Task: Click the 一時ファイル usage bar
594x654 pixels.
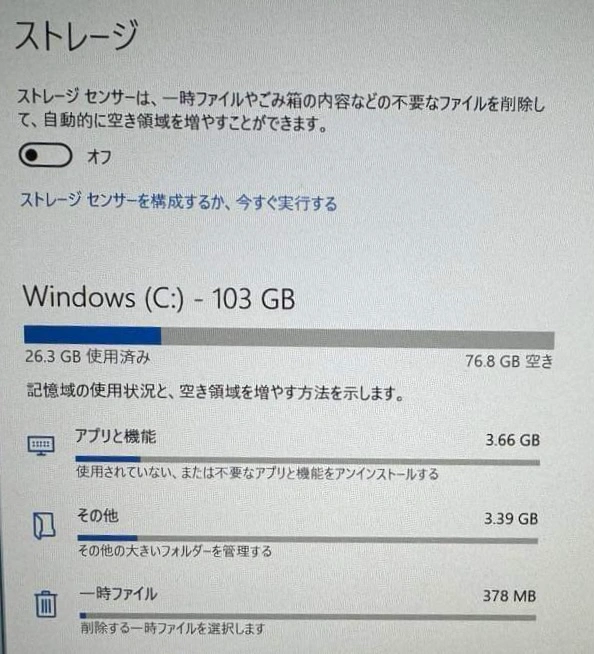Action: (x=308, y=616)
